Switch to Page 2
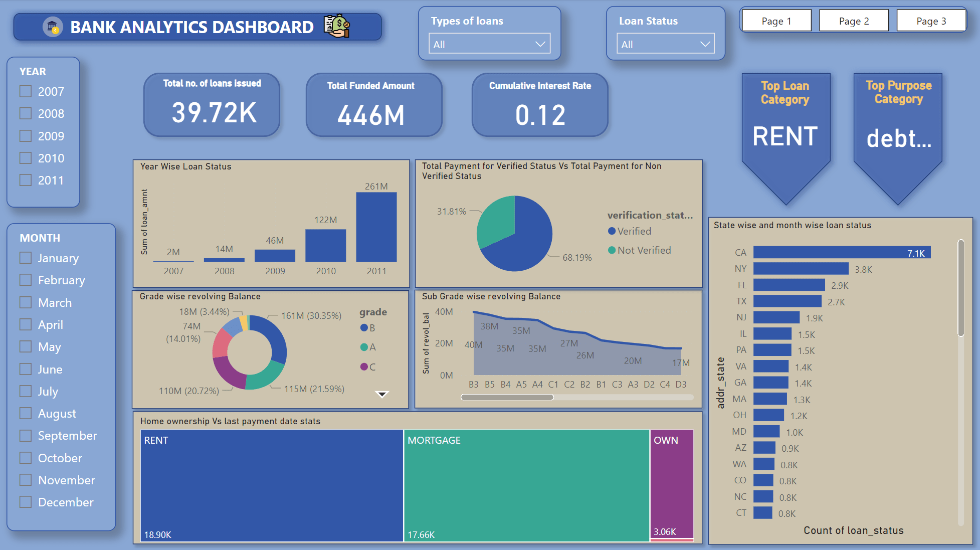The height and width of the screenshot is (550, 980). (854, 21)
